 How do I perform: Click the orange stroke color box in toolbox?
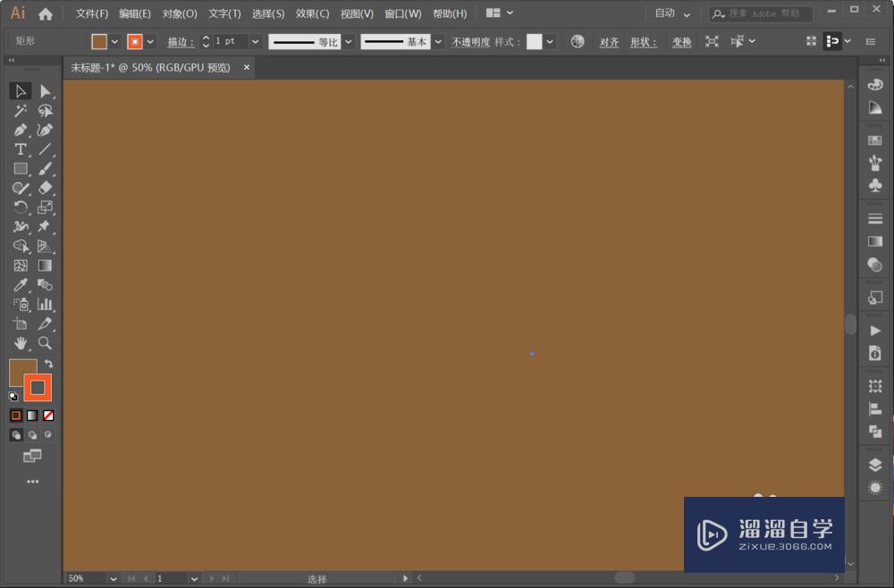(38, 388)
